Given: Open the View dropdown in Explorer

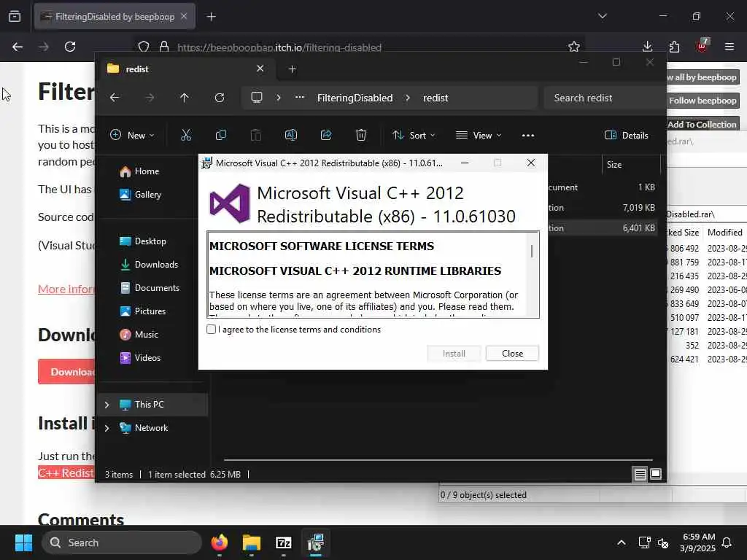Looking at the screenshot, I should [x=479, y=135].
